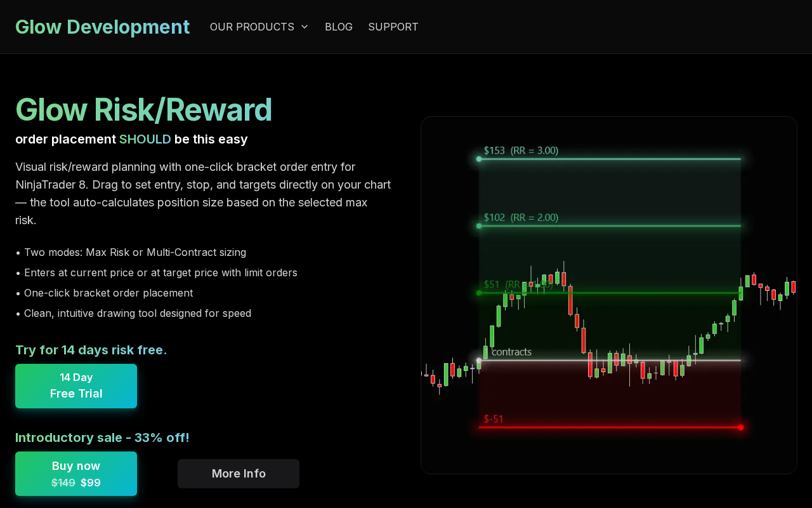812x508 pixels.
Task: Click the 'Introductory sale - 33% off!' text
Action: [x=102, y=438]
